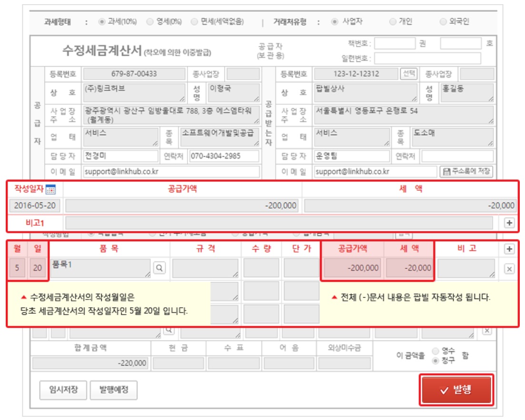
Task: Click supplier contact person field 전경미
Action: 120,156
